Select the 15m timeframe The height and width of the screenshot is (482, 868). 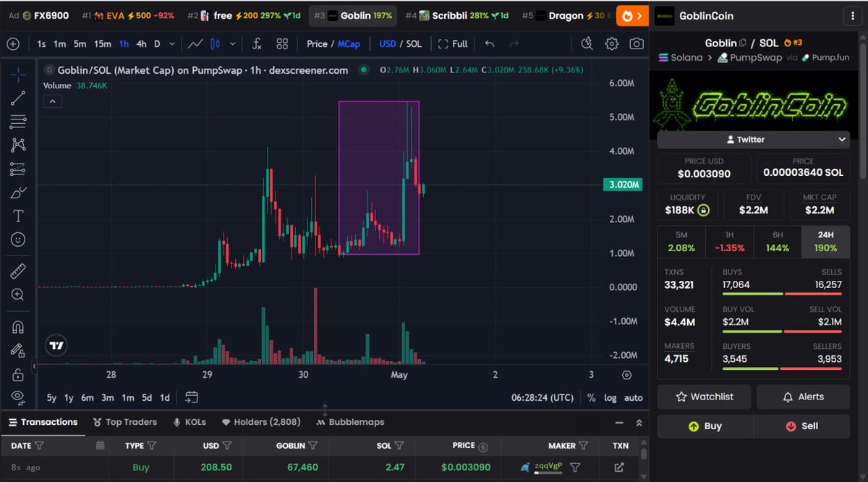tap(103, 43)
